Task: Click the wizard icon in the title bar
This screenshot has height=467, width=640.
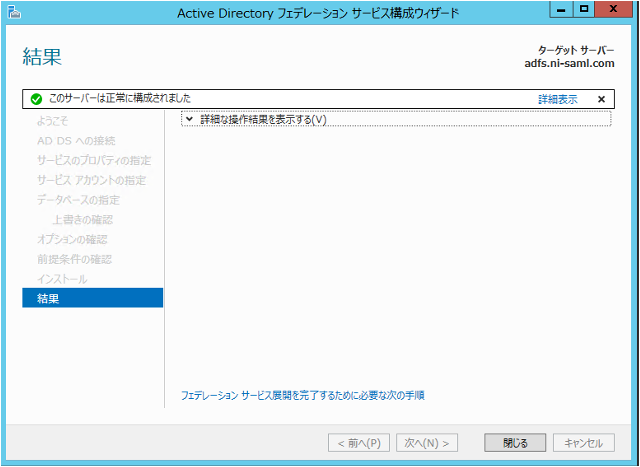Action: (x=15, y=13)
